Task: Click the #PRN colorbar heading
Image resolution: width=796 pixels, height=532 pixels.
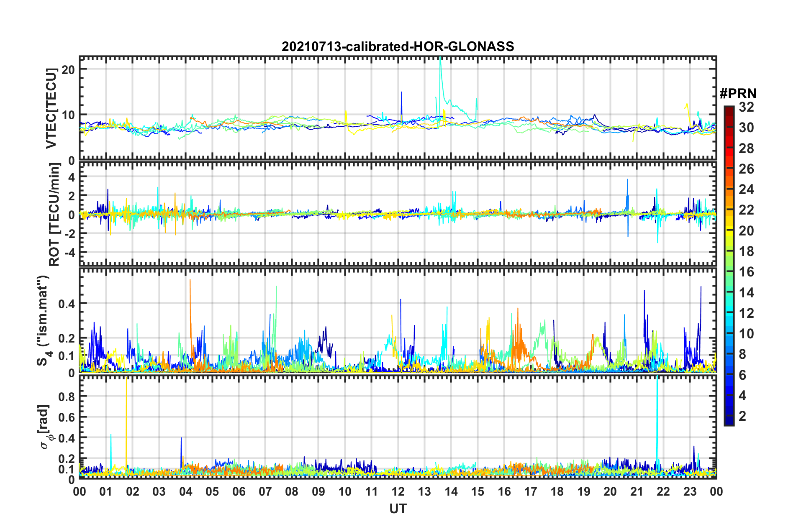Action: pyautogui.click(x=737, y=93)
